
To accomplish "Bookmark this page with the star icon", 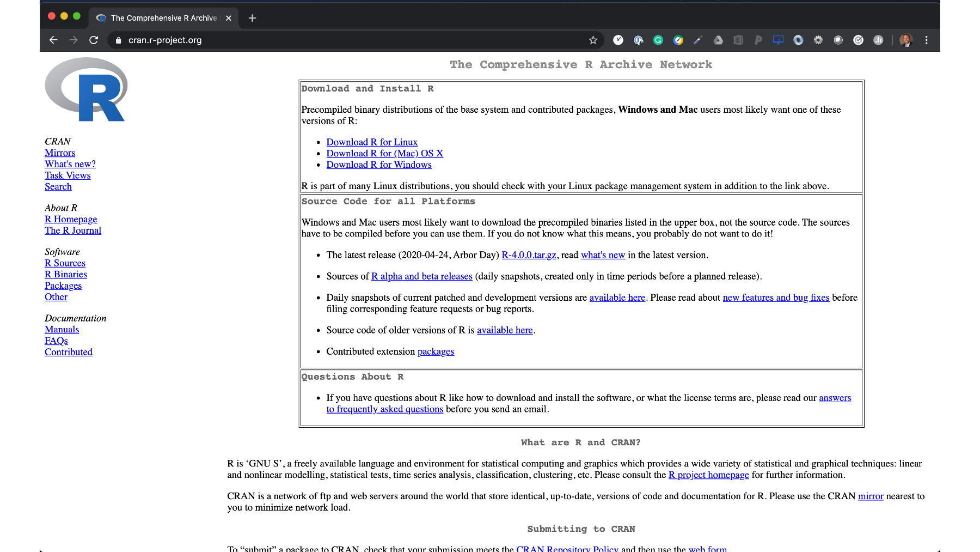I will tap(593, 40).
